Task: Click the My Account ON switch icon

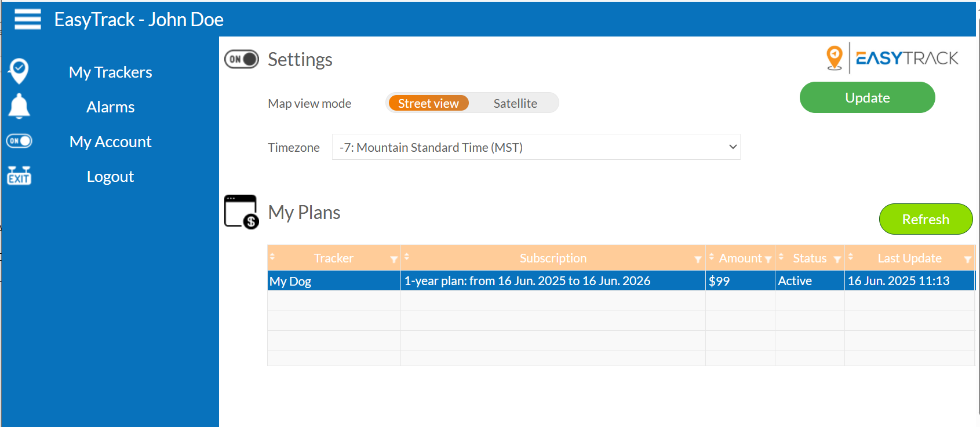Action: (19, 141)
